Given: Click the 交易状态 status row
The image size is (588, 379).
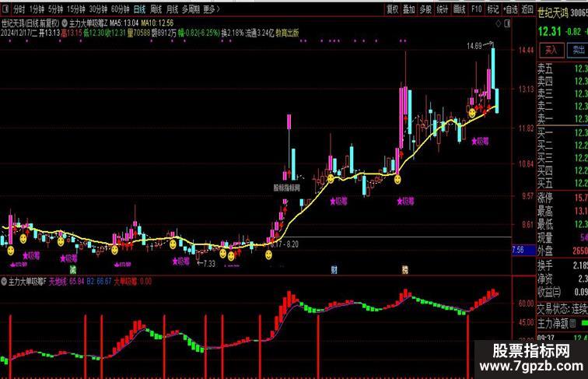Looking at the screenshot, I should (x=562, y=309).
